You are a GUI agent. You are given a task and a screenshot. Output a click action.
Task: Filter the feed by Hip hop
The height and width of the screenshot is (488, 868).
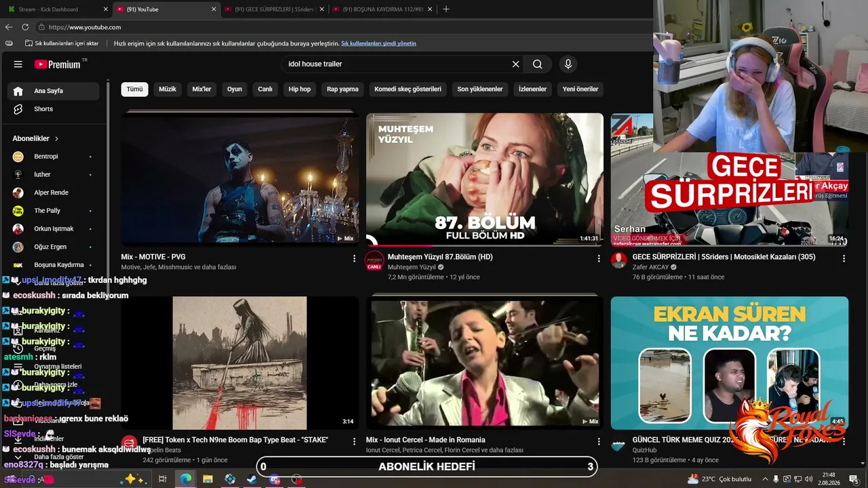coord(300,89)
